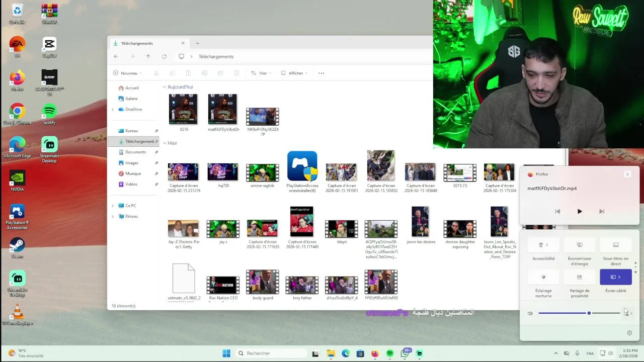Expand the Réseau tree node

[x=113, y=216]
